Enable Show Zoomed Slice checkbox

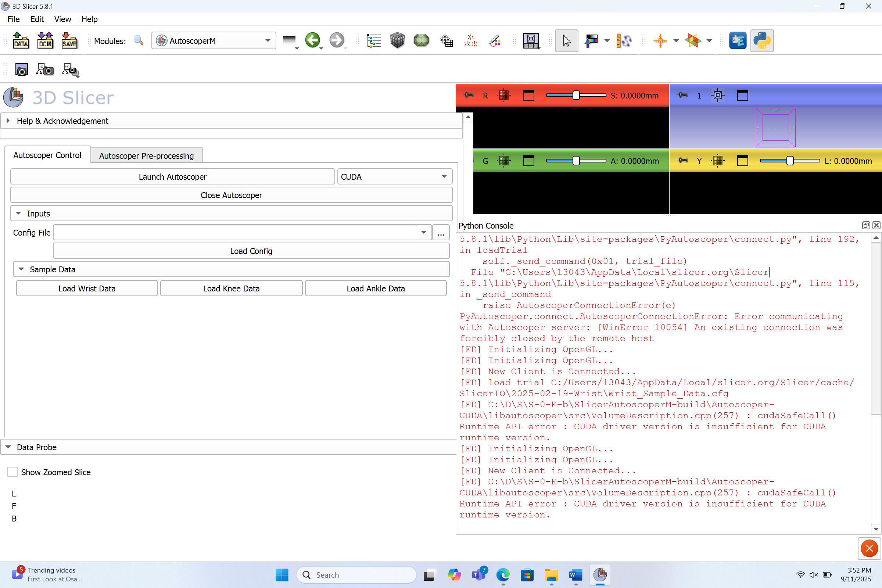pos(13,472)
